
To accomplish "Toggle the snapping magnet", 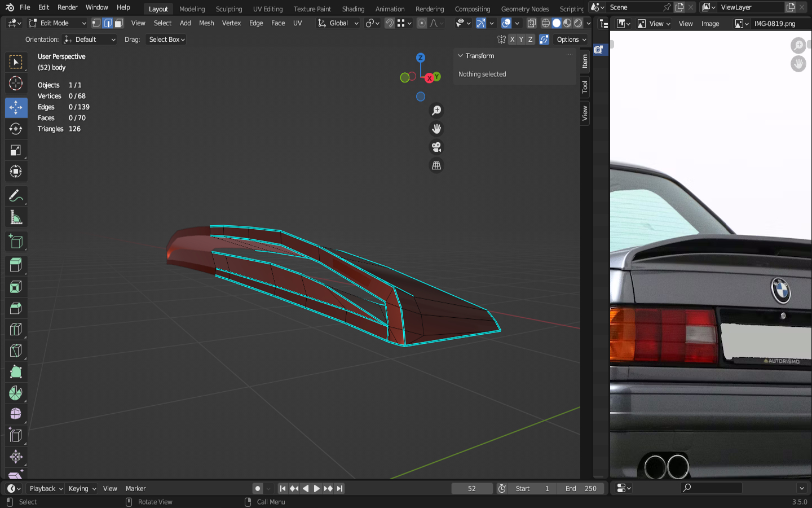I will [x=390, y=23].
